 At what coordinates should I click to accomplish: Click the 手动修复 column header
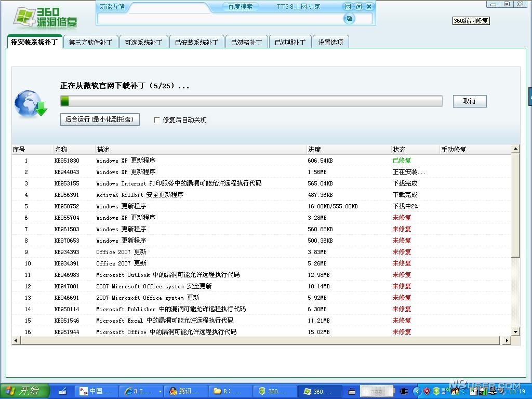coord(475,149)
